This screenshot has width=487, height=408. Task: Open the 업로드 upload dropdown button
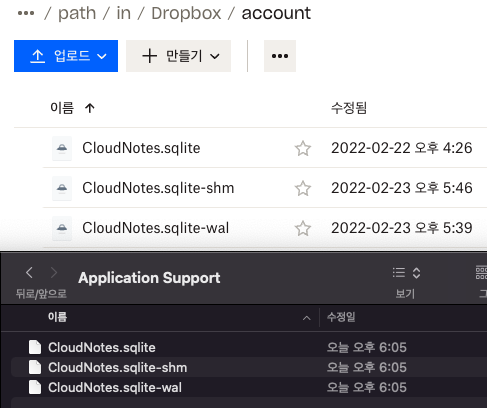click(66, 56)
